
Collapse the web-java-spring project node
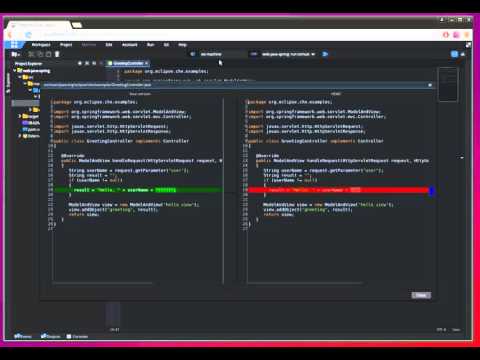tap(15, 71)
